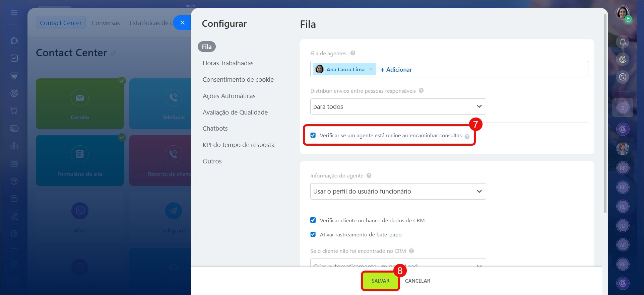Open the online store cart icon in sidebar
Image resolution: width=644 pixels, height=295 pixels.
pyautogui.click(x=14, y=111)
